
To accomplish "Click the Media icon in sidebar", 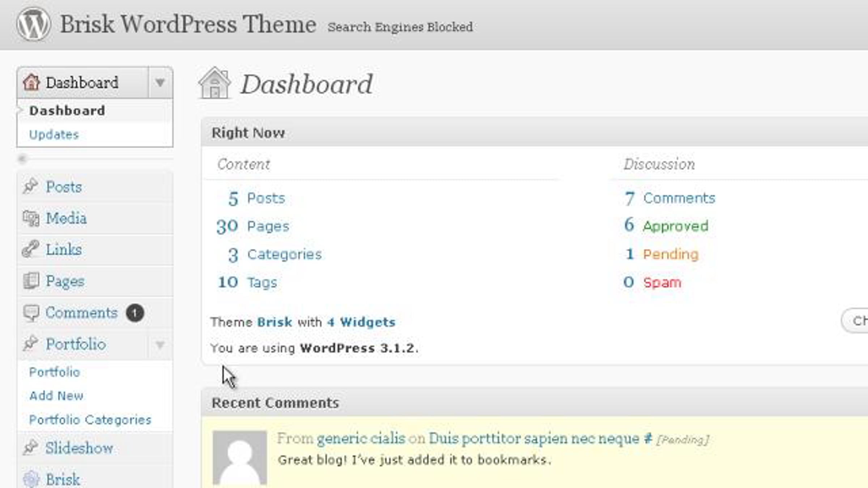I will pos(31,218).
